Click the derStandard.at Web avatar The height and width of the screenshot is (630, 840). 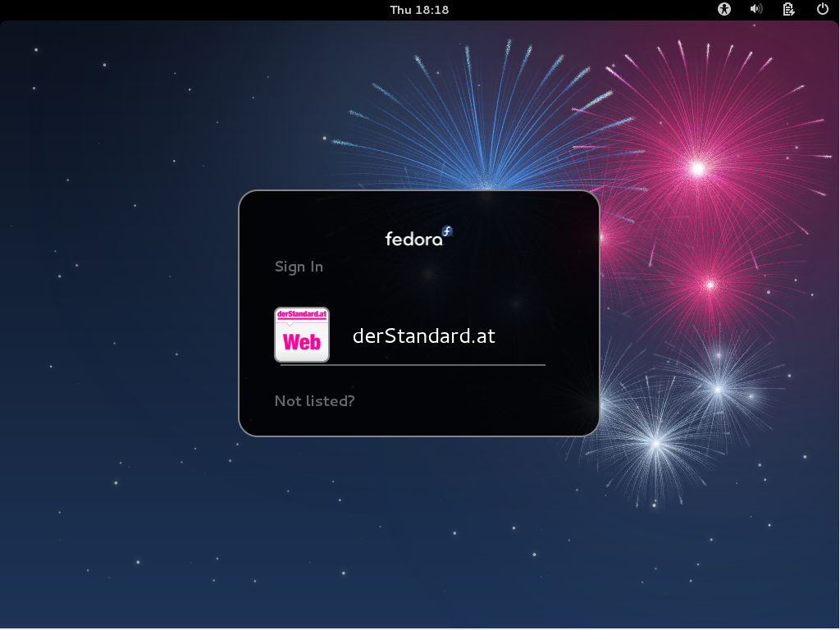pos(302,335)
